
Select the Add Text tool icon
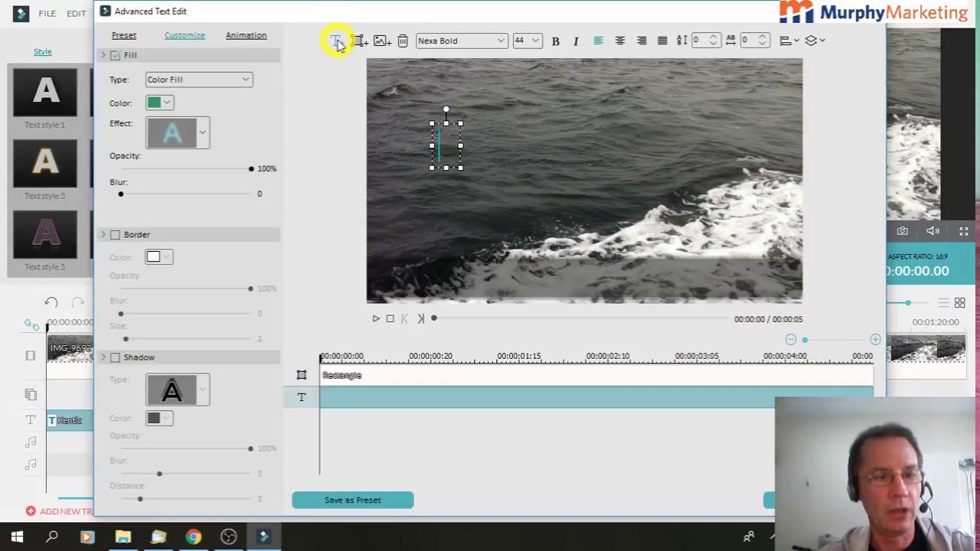coord(336,41)
